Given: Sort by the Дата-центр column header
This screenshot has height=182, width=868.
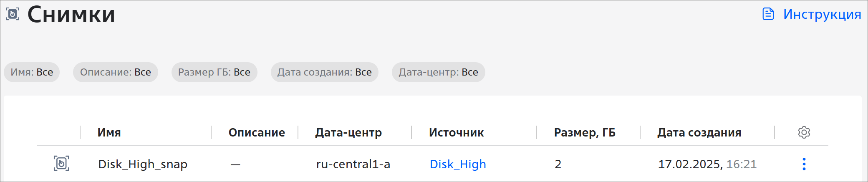Looking at the screenshot, I should (x=348, y=132).
